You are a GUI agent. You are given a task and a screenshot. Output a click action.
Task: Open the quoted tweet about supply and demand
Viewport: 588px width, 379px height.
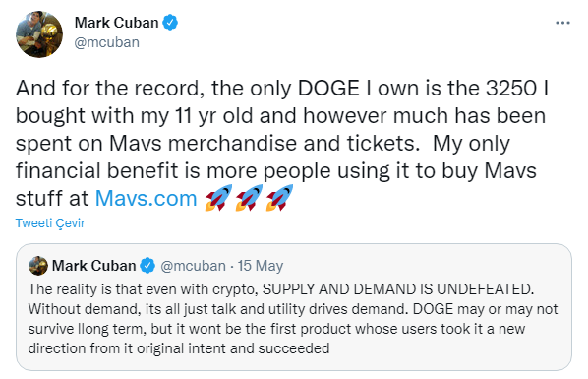click(x=294, y=307)
